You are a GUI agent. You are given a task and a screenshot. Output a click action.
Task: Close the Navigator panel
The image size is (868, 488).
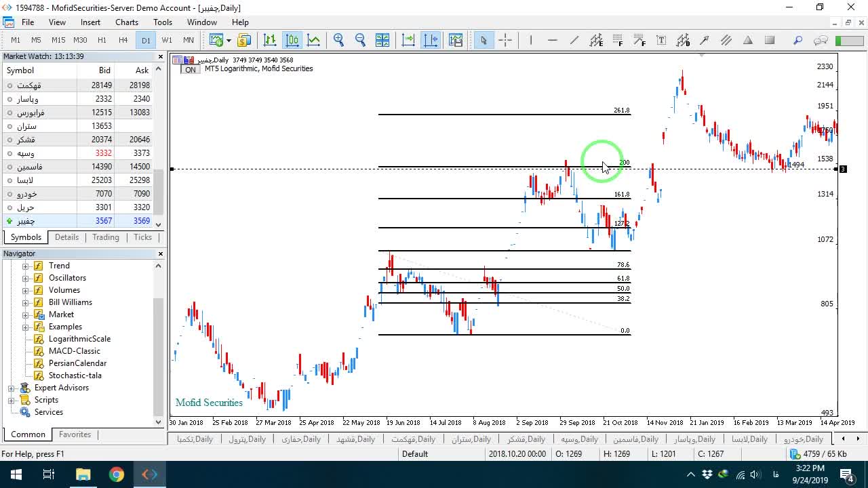point(161,253)
